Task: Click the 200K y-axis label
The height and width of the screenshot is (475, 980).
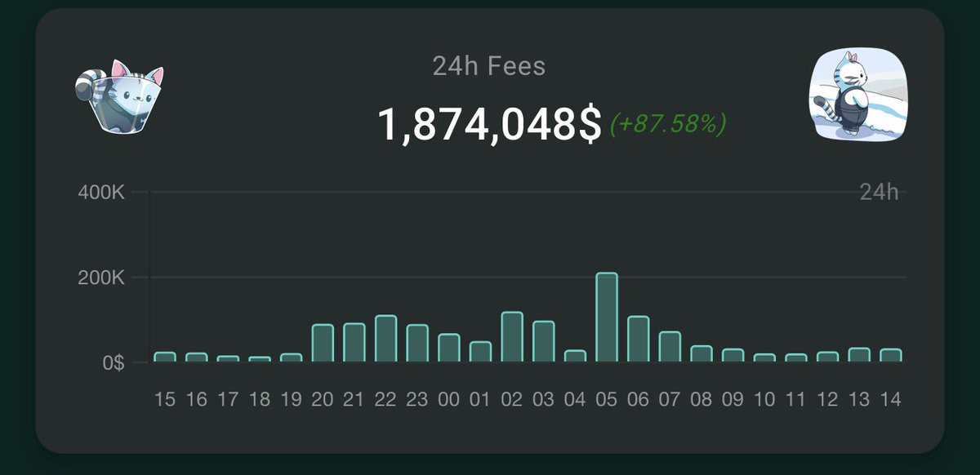Action: 101,278
